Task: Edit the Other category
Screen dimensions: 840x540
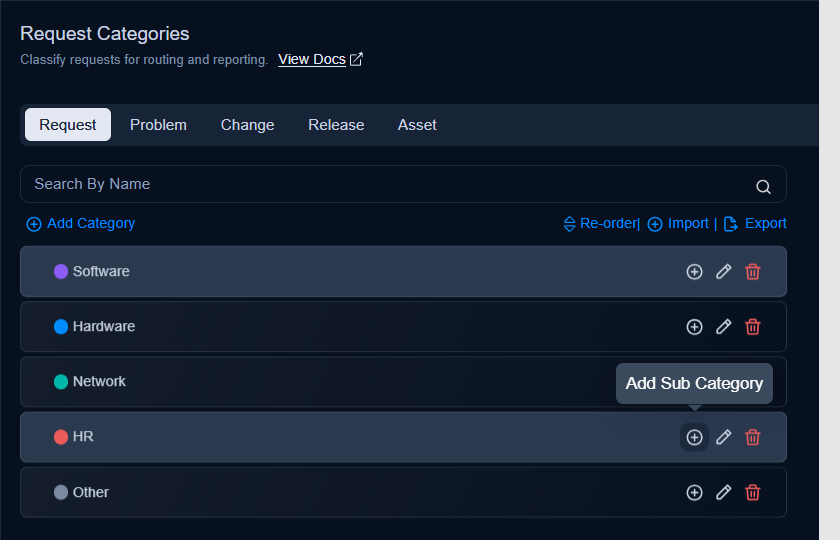Action: click(x=724, y=492)
